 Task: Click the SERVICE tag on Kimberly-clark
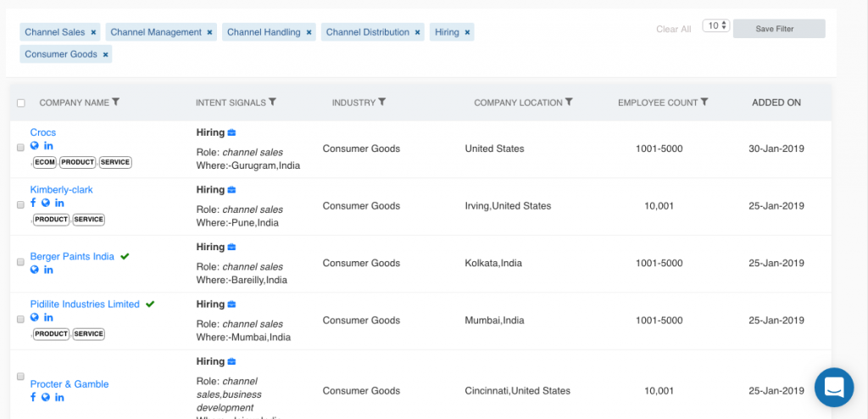click(88, 220)
